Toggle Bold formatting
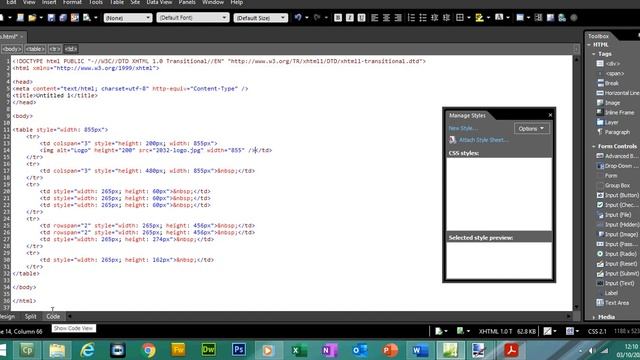 [338, 18]
